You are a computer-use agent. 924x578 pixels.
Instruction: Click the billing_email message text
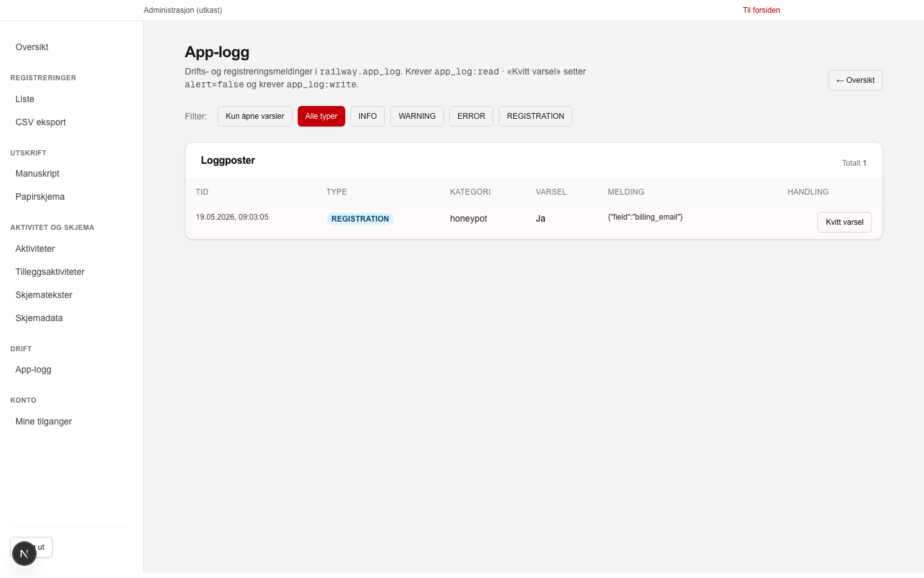click(645, 217)
